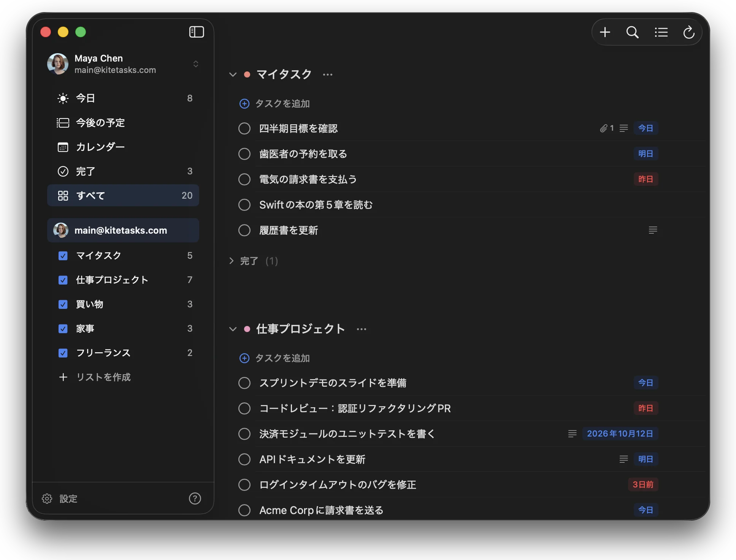Click the notes icon on 決済モジュールのユニットテストを書く

pyautogui.click(x=572, y=433)
